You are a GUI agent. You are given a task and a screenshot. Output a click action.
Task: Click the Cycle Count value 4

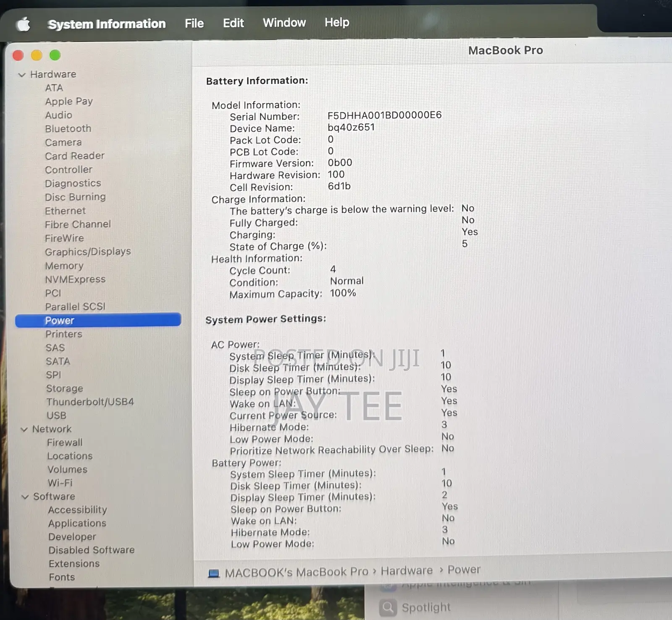click(333, 269)
